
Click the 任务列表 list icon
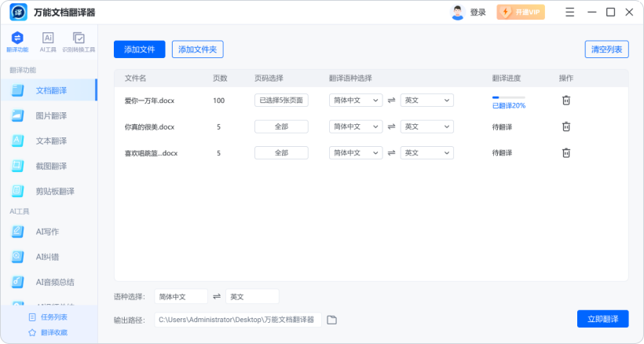pyautogui.click(x=32, y=317)
